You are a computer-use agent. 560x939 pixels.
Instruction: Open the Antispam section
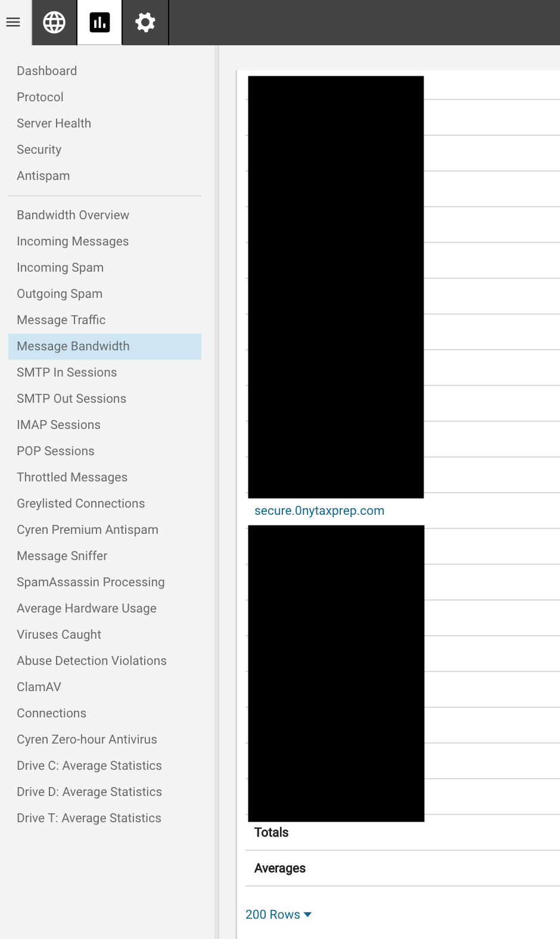[x=43, y=176]
